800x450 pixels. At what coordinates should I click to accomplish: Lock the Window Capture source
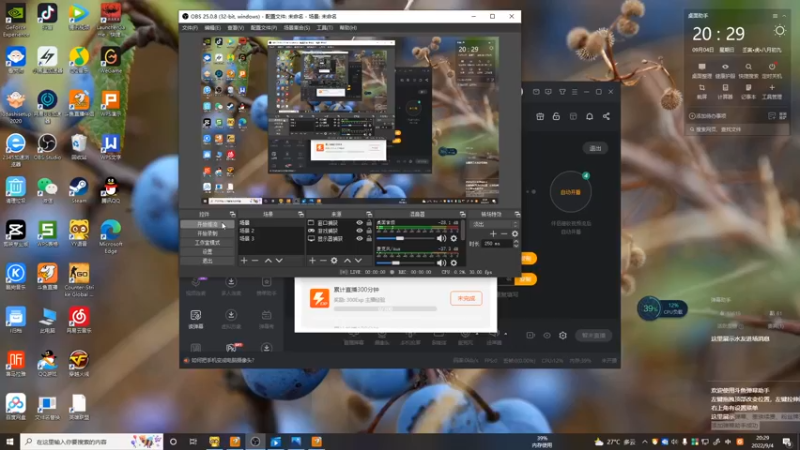pyautogui.click(x=369, y=223)
